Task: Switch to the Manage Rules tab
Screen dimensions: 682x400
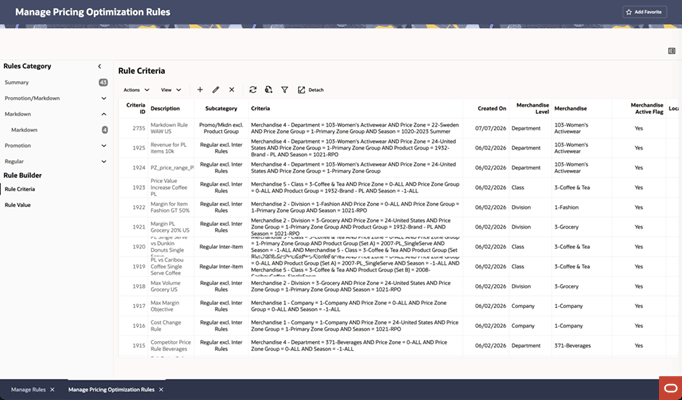Action: click(28, 390)
